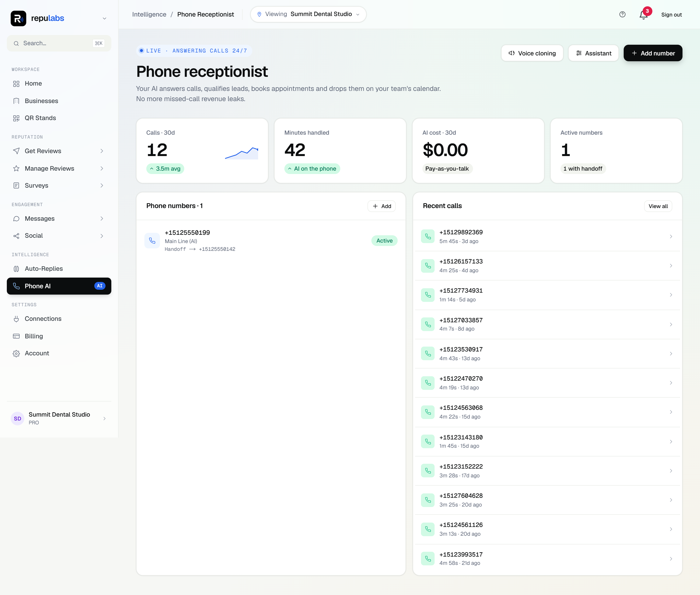Click the green call icon for +15123993517

click(428, 559)
